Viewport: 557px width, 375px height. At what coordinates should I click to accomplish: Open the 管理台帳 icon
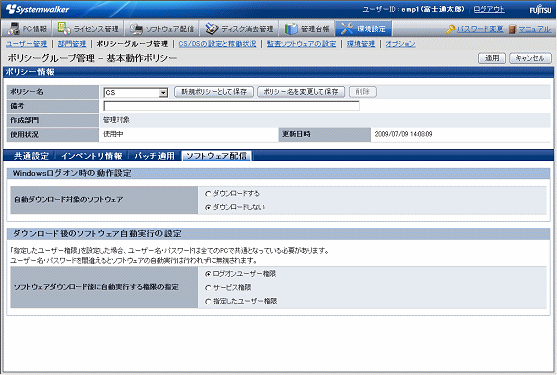[x=291, y=28]
